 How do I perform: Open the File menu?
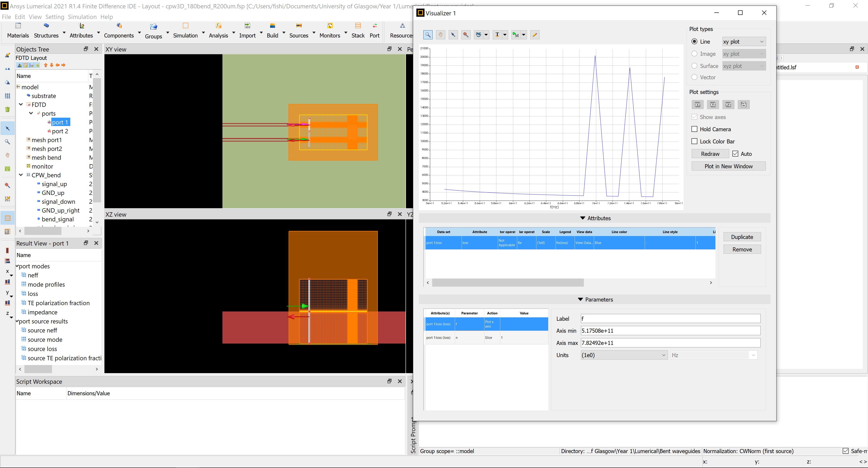[6, 17]
